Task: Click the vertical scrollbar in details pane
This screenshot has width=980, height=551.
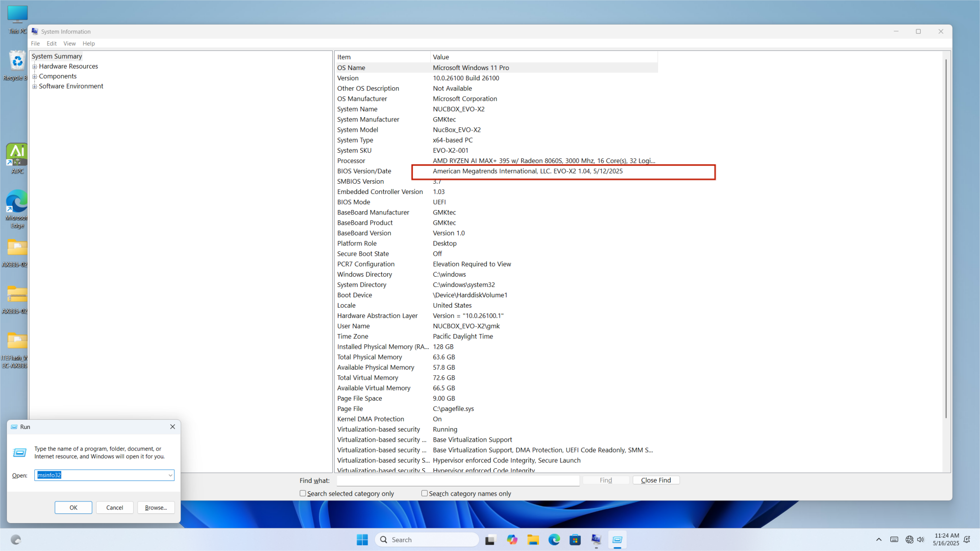Action: point(946,239)
